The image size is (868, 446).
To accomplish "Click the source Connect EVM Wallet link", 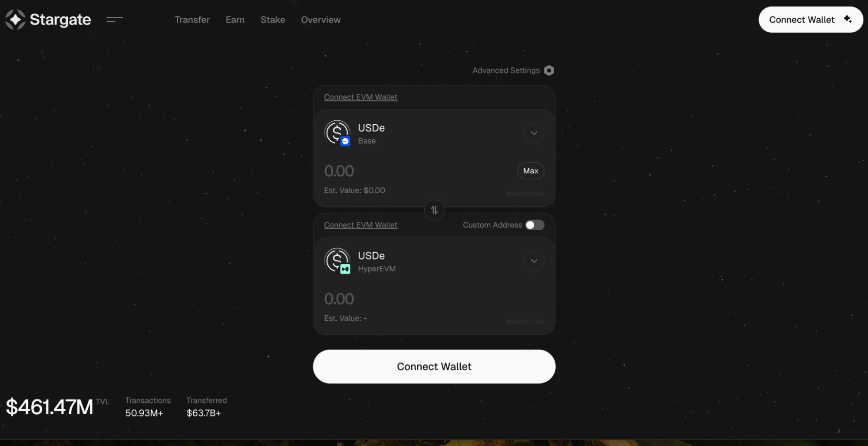I will click(360, 97).
